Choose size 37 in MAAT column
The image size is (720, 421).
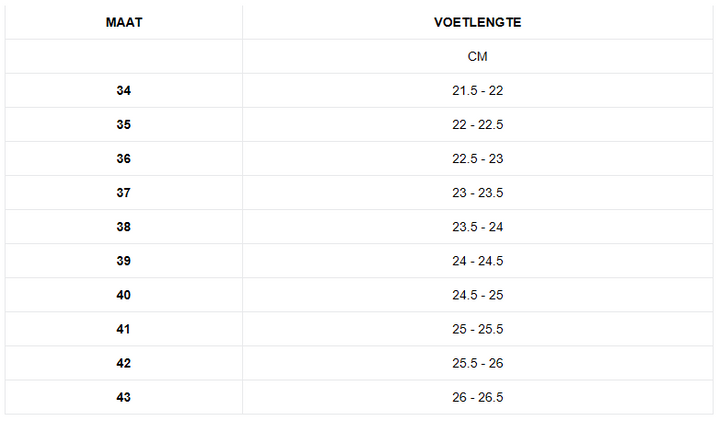[124, 192]
